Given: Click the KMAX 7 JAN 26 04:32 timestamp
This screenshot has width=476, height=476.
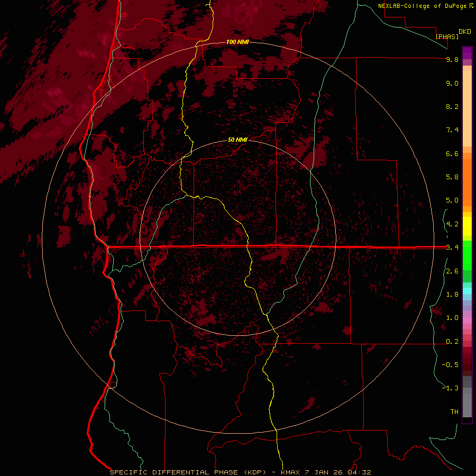Looking at the screenshot, I should [x=326, y=472].
